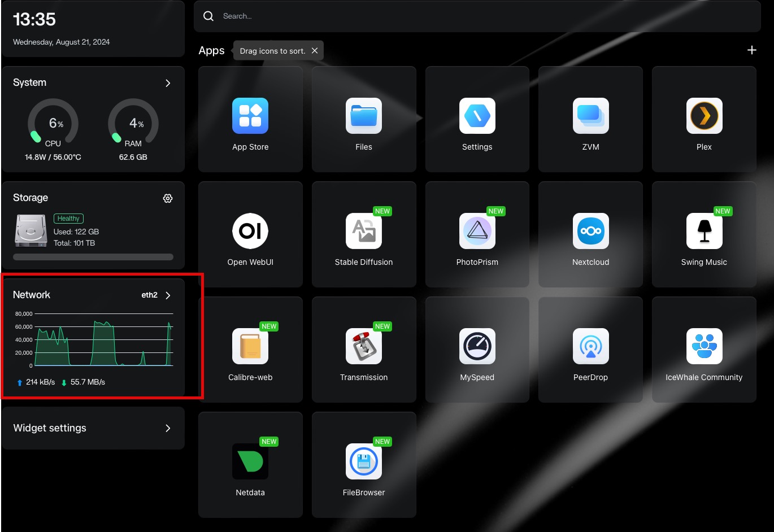Launch Open WebUI
The image size is (774, 532).
click(250, 231)
